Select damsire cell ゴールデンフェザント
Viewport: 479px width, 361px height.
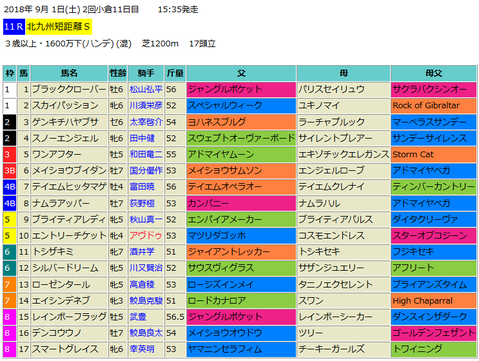click(x=434, y=333)
